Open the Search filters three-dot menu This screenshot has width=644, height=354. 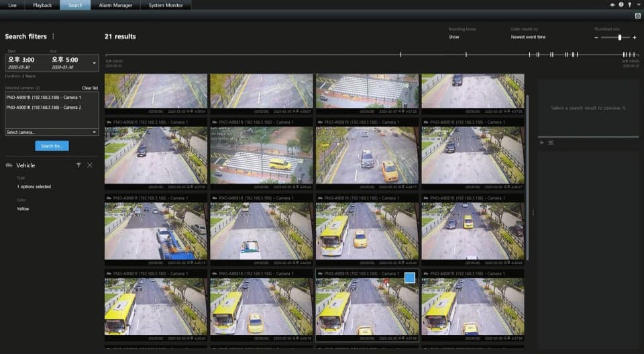point(53,36)
